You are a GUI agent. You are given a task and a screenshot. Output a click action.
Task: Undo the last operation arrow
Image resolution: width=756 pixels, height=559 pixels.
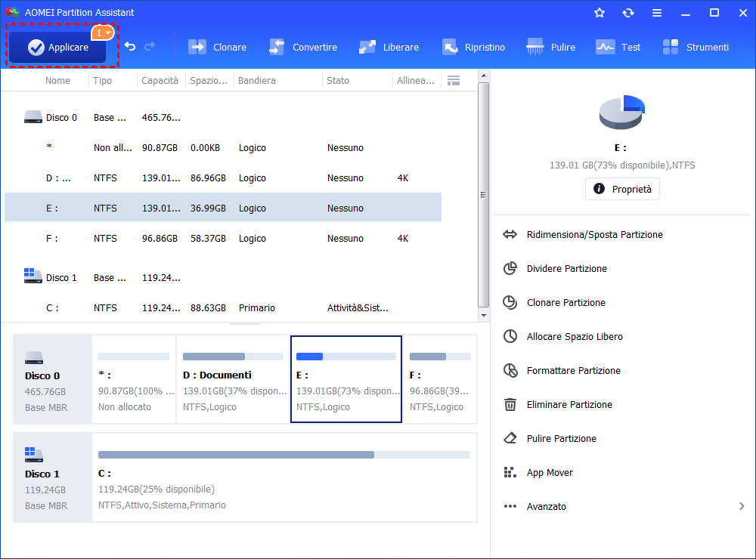click(130, 46)
